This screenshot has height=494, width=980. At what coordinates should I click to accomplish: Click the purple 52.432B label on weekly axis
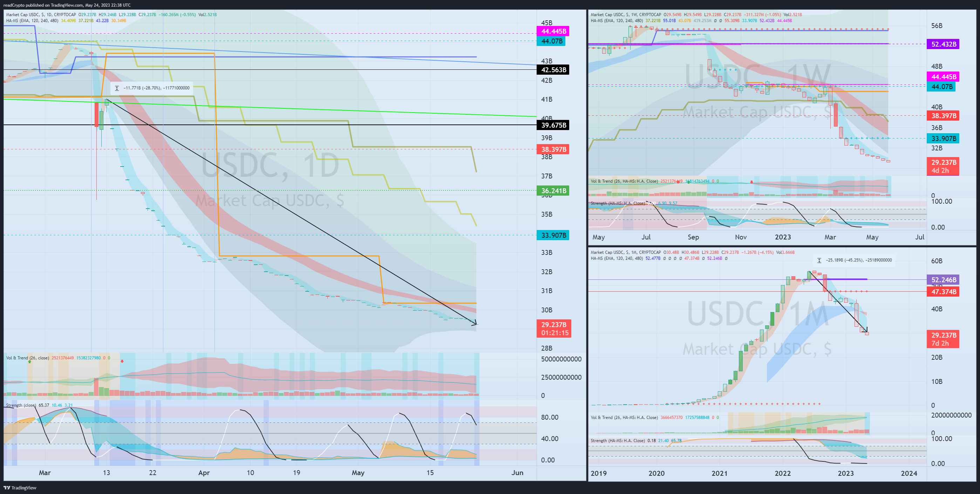943,44
